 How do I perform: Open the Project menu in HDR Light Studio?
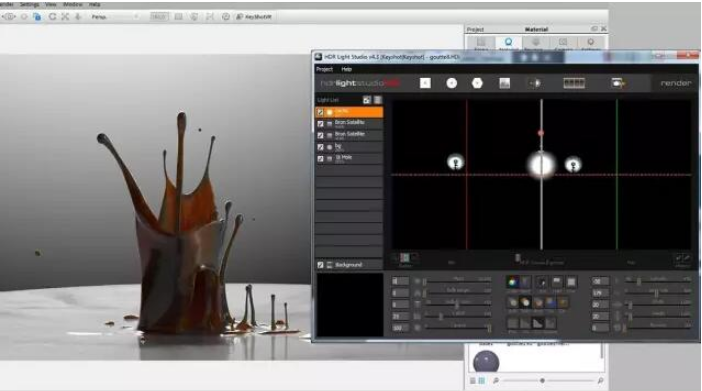[325, 69]
